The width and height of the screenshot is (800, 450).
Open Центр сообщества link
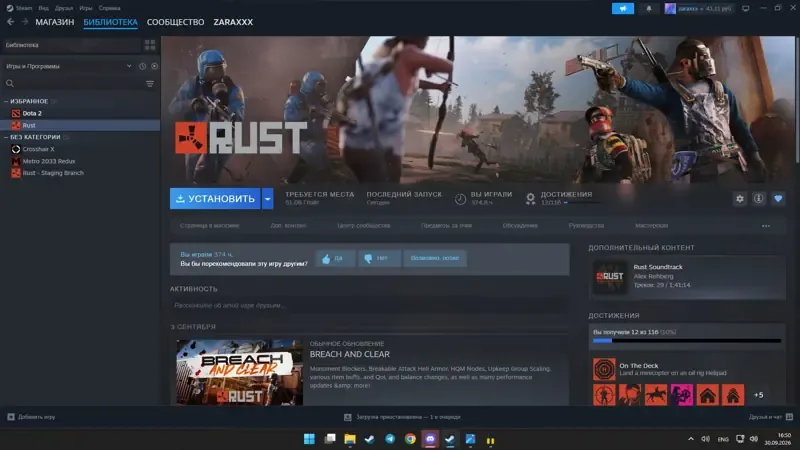(x=364, y=226)
